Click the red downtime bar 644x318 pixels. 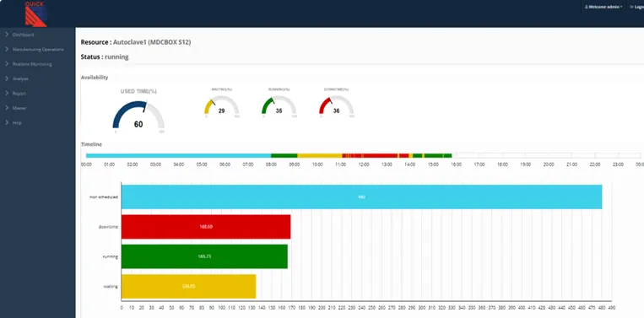[206, 227]
